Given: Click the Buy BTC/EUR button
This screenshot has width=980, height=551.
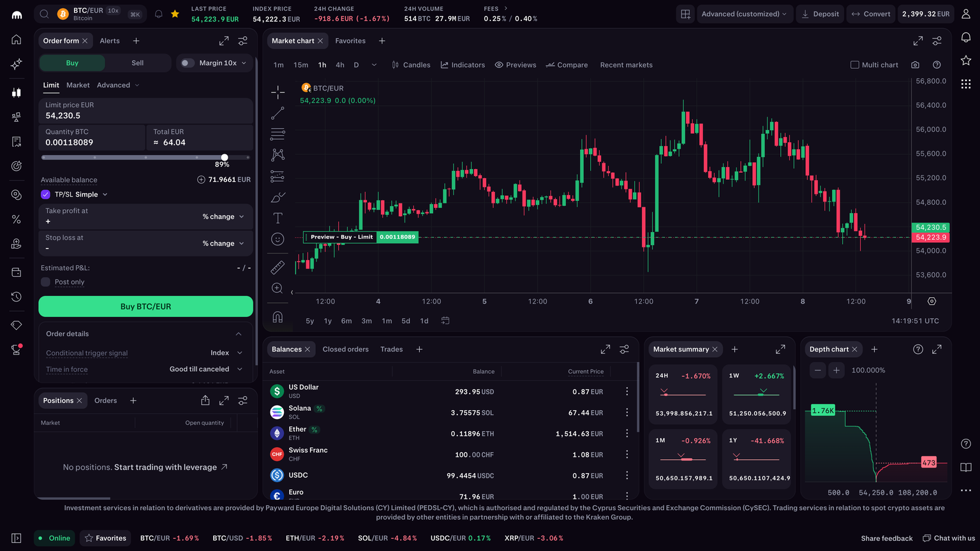Looking at the screenshot, I should click(x=145, y=307).
